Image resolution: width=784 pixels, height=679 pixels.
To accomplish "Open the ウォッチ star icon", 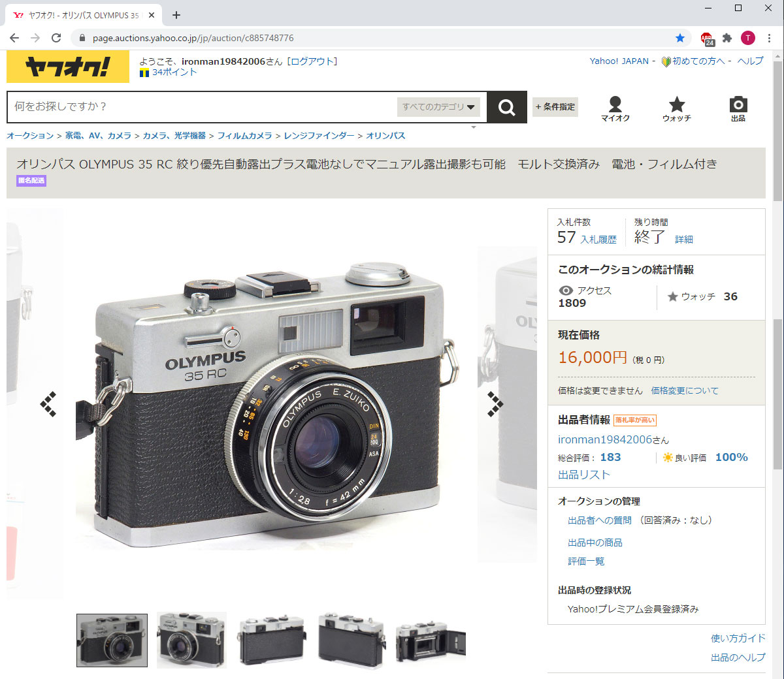I will coord(677,109).
